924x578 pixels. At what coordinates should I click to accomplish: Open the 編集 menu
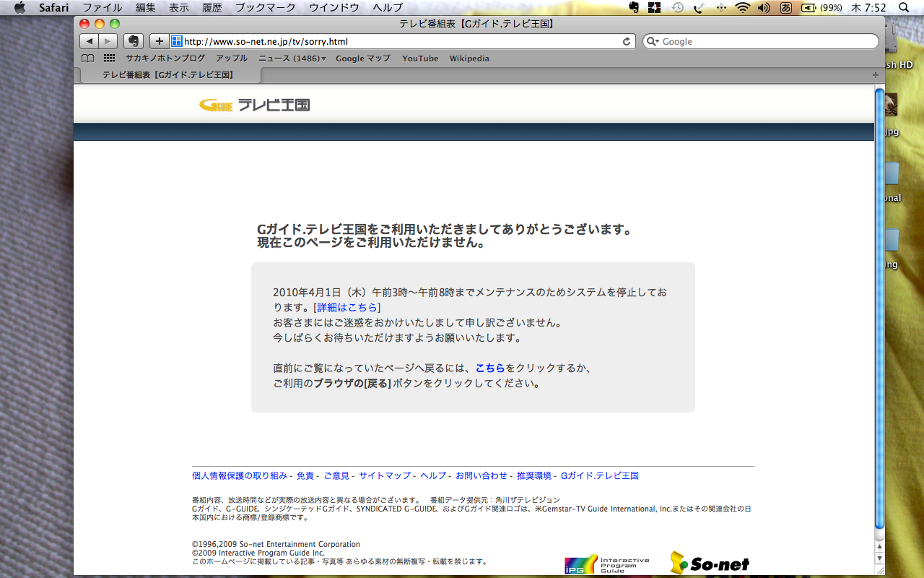[146, 8]
